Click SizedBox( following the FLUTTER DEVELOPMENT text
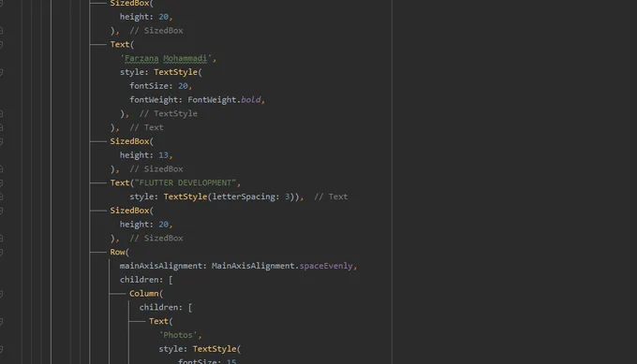 pyautogui.click(x=132, y=211)
